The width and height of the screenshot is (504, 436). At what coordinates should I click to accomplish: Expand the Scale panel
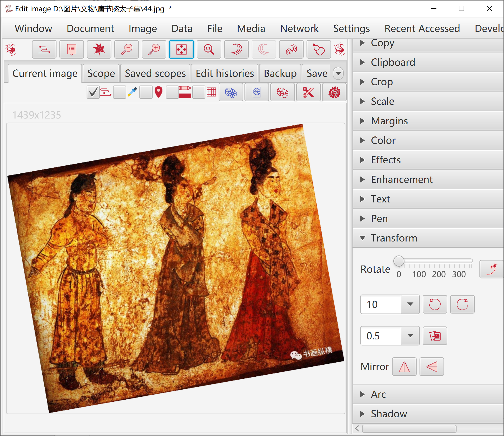click(x=428, y=101)
